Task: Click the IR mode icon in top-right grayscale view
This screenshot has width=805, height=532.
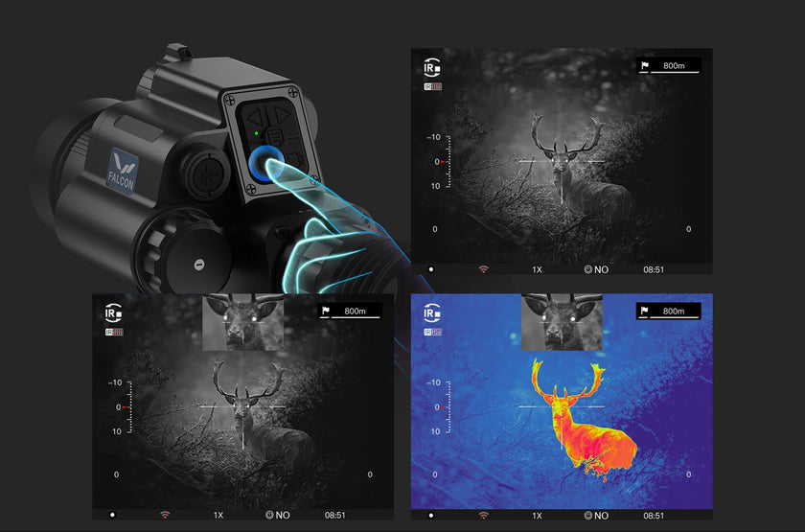Action: [x=432, y=67]
